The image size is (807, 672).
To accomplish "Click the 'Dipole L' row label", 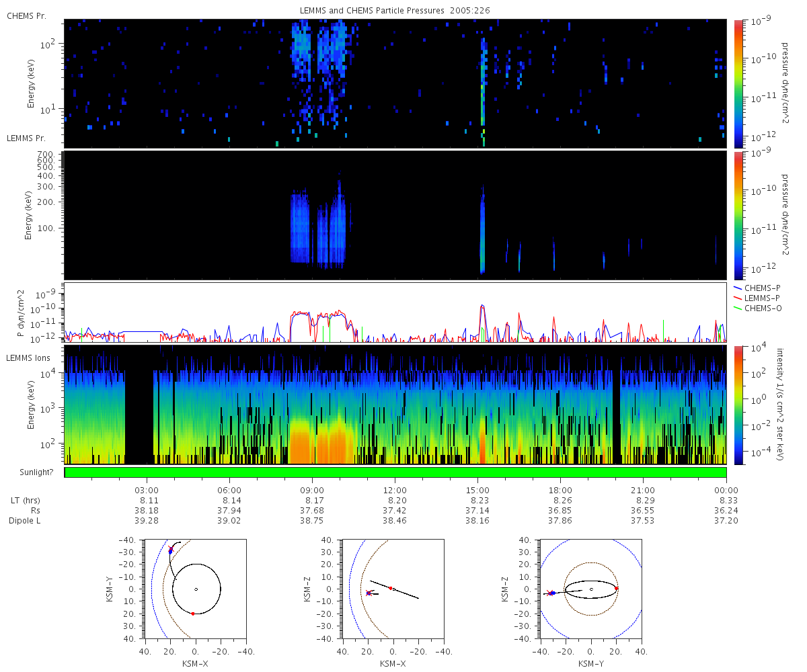I will (25, 521).
